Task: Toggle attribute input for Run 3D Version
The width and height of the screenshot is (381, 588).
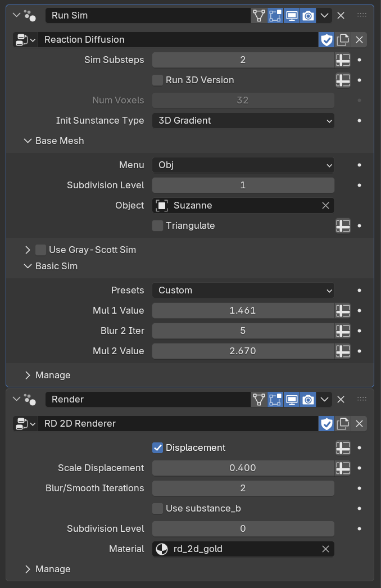Action: click(x=343, y=80)
